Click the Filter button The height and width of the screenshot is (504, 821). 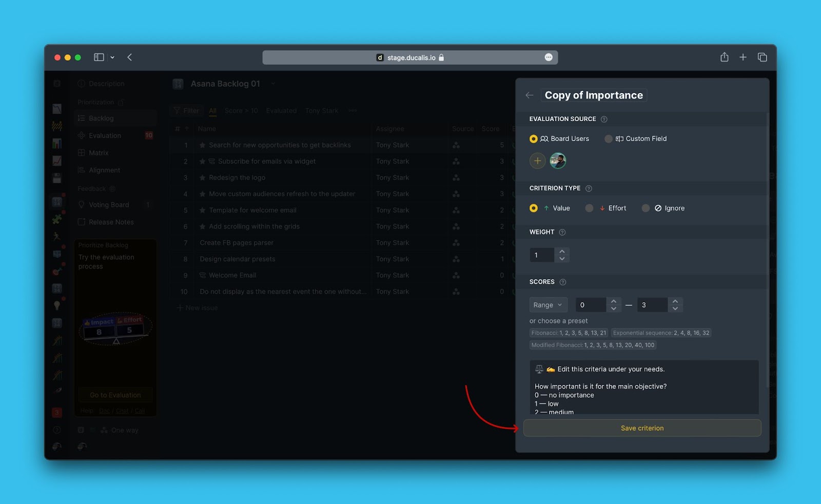pos(187,111)
